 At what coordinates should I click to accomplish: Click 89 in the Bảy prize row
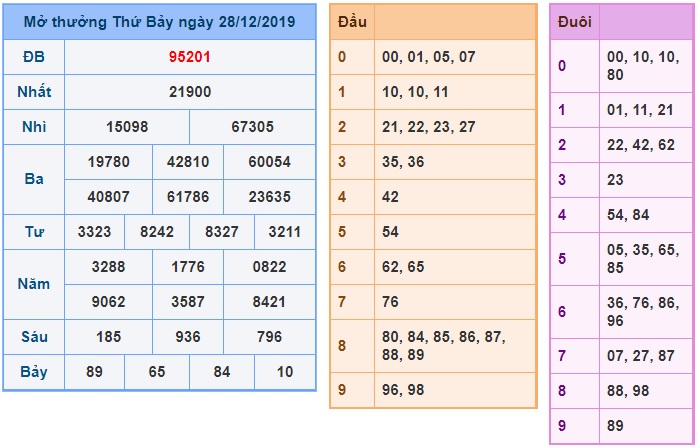point(94,372)
